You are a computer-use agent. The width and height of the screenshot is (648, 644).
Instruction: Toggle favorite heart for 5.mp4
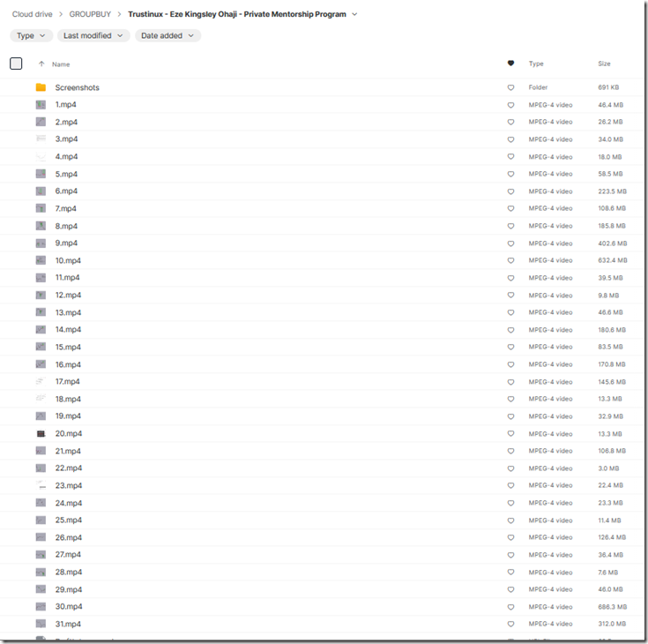point(510,174)
